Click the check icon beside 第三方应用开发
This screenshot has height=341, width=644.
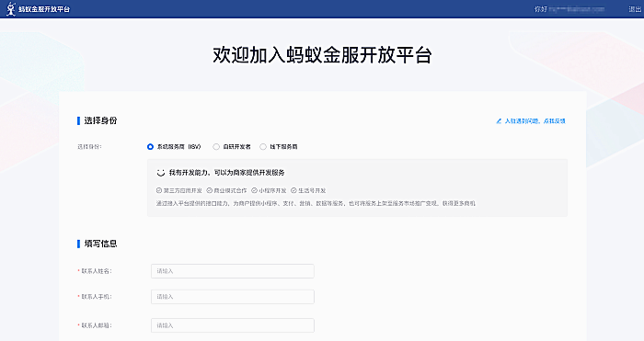point(159,190)
